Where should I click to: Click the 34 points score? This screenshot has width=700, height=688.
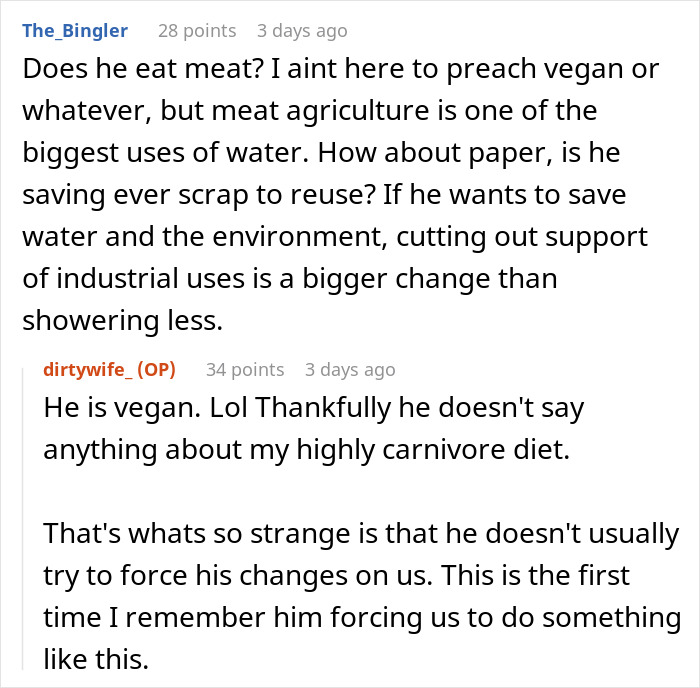245,369
